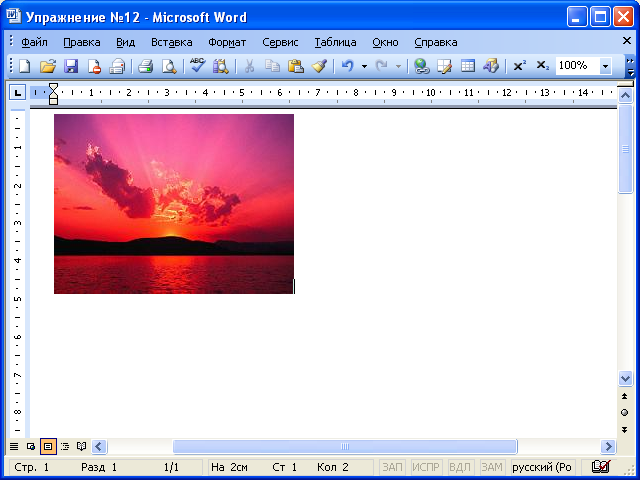Toggle ЗАП macro recording indicator

pyautogui.click(x=392, y=467)
